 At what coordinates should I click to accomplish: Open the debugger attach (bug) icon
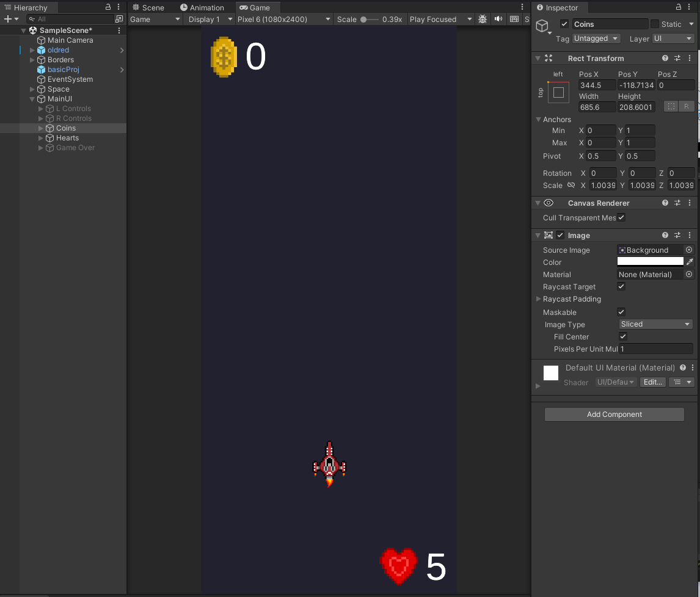coord(483,19)
